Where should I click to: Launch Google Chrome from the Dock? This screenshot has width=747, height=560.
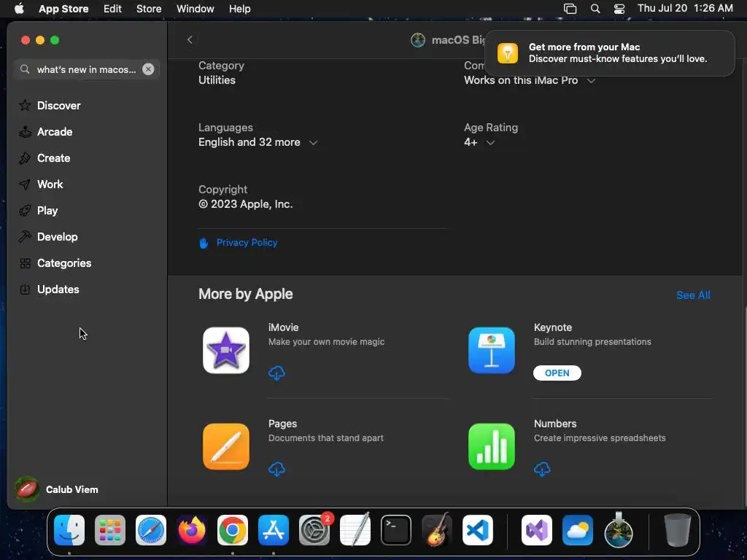pos(233,530)
